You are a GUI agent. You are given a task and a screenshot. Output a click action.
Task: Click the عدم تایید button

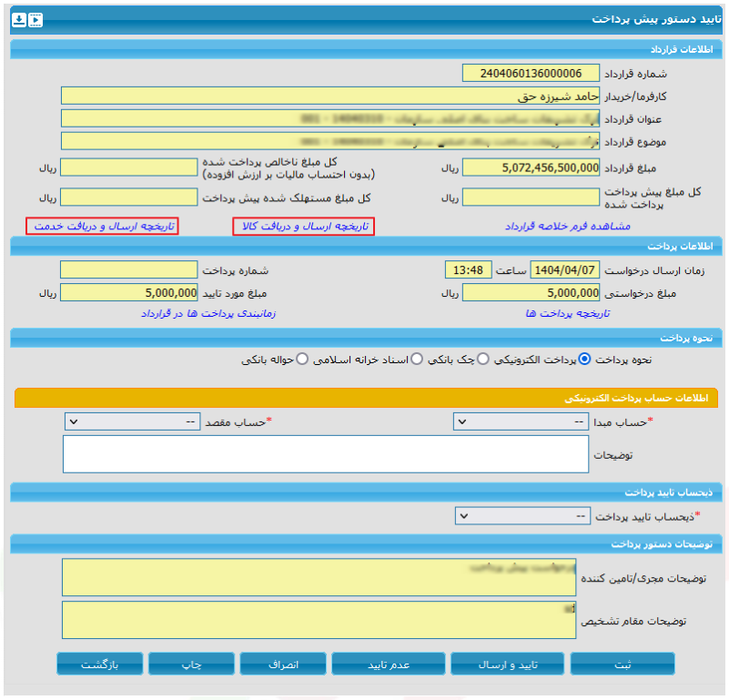click(x=389, y=664)
